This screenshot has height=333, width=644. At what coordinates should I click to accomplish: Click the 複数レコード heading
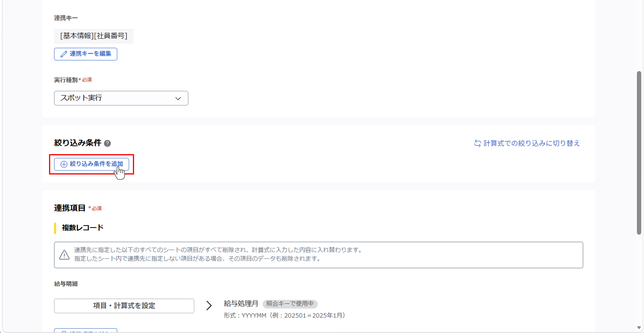pos(83,228)
